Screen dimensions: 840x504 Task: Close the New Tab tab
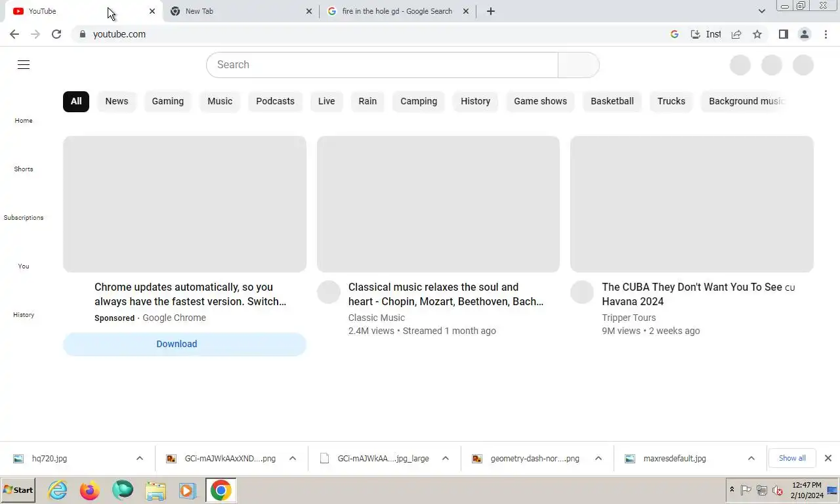pos(309,11)
